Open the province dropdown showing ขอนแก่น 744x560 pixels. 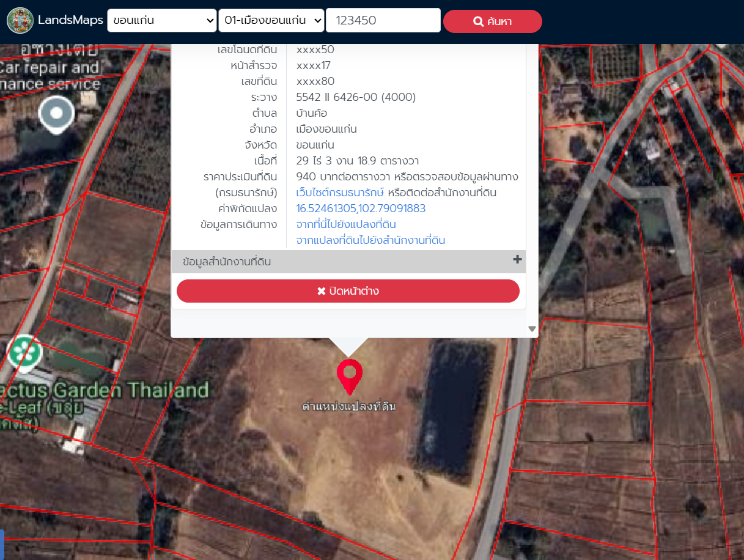[x=161, y=20]
